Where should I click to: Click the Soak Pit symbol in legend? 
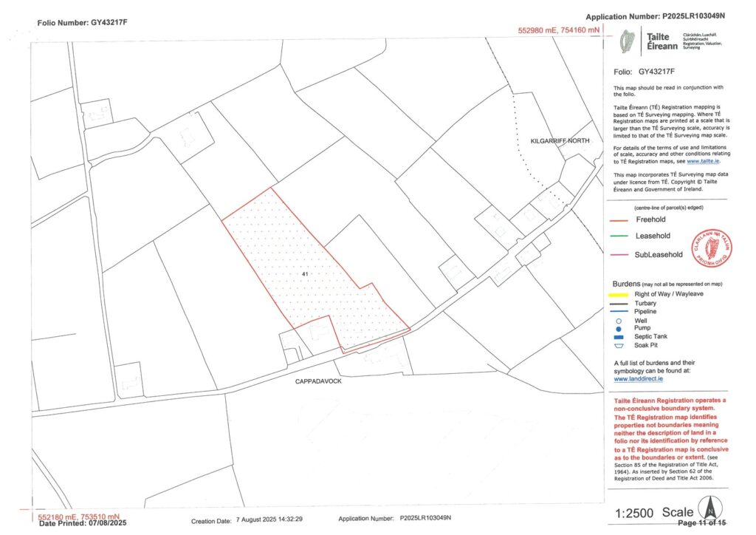point(619,346)
